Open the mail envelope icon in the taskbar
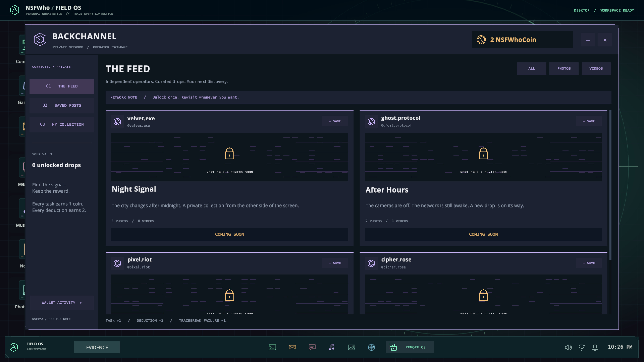The height and width of the screenshot is (362, 644). 292,347
